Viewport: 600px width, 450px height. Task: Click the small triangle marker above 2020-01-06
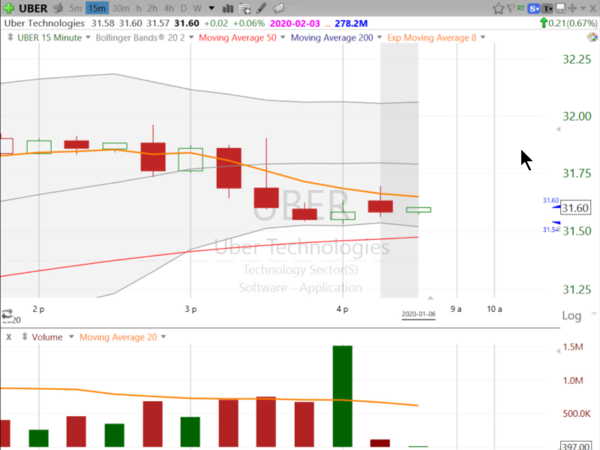pyautogui.click(x=430, y=298)
